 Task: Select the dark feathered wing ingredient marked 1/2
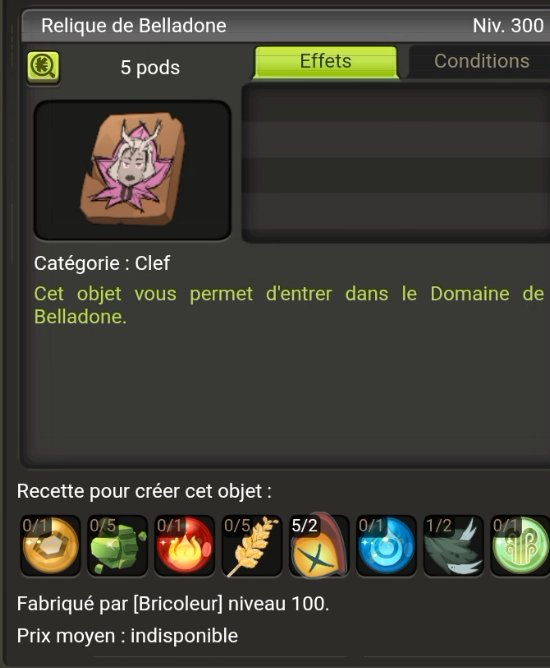[x=453, y=546]
